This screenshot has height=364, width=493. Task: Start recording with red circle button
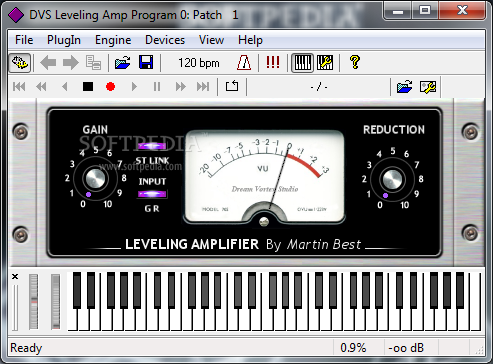[x=110, y=87]
